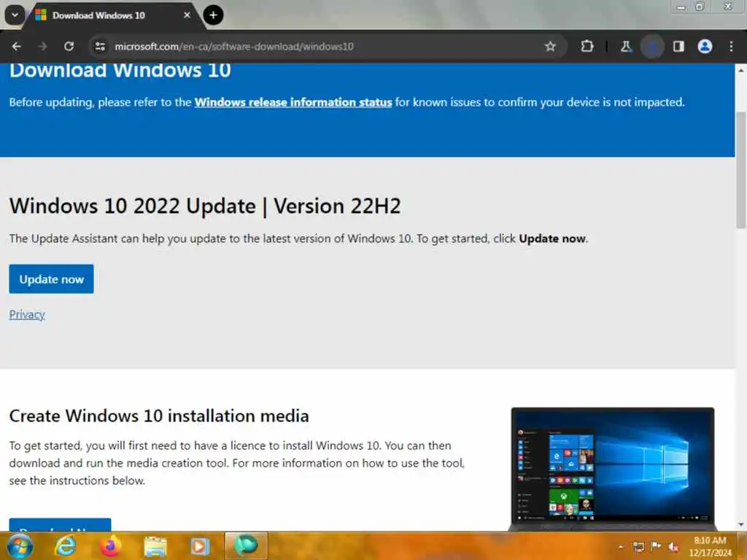The width and height of the screenshot is (747, 560).
Task: Click the highlighted circular toolbar button beside the flask
Action: pyautogui.click(x=652, y=46)
